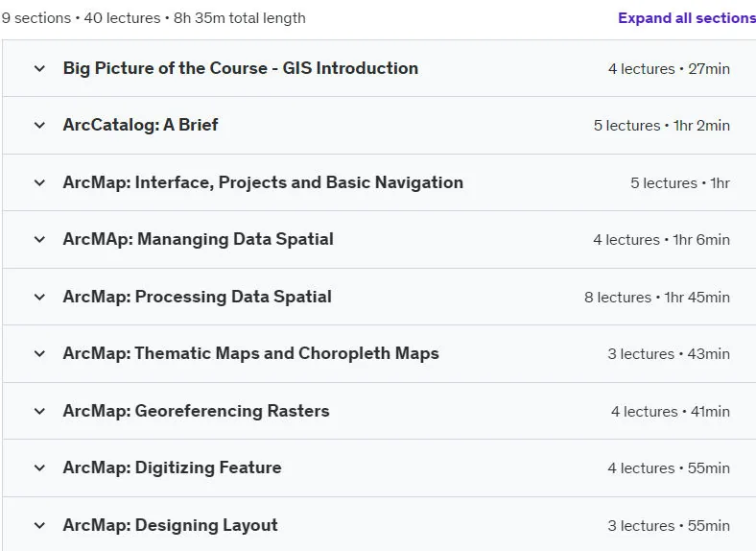Expand chevron for ArcMap: Interface, Projects and Basic Navigation
Viewport: 756px width, 551px height.
39,182
